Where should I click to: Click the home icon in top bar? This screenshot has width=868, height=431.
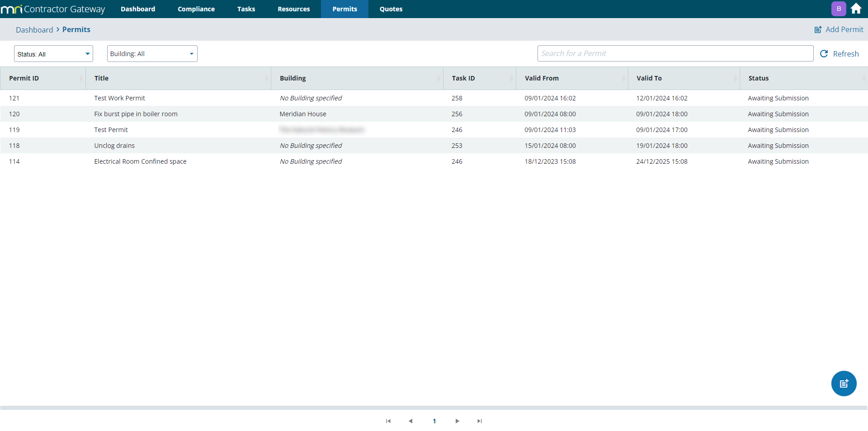point(856,9)
